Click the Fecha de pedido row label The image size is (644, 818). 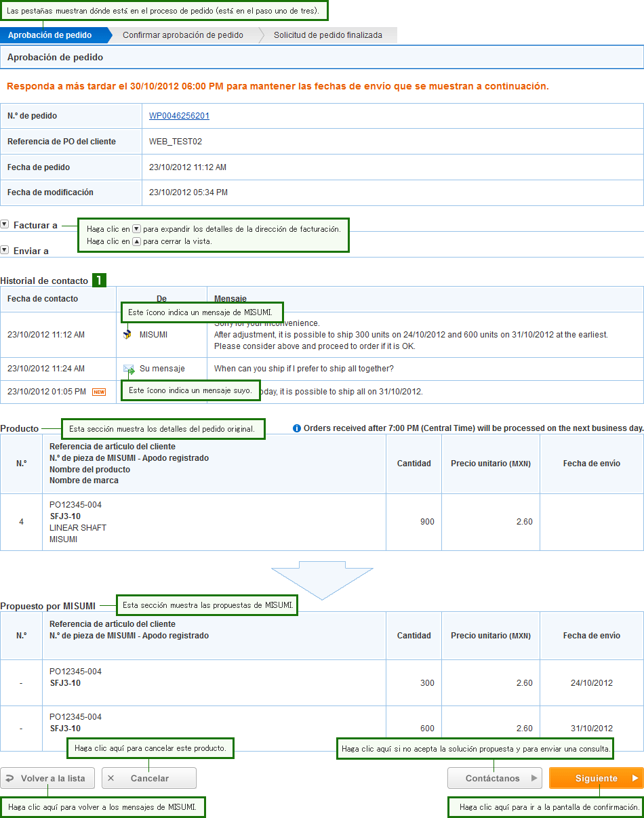point(39,167)
